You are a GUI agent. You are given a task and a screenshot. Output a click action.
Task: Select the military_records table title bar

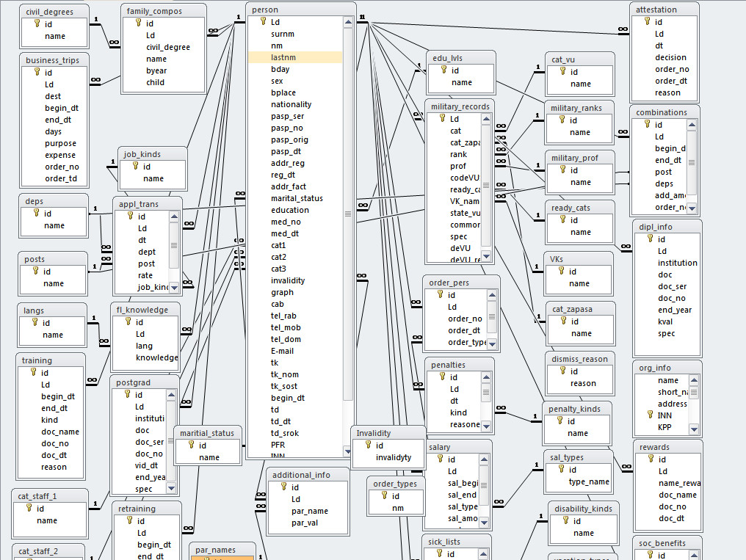pyautogui.click(x=460, y=106)
